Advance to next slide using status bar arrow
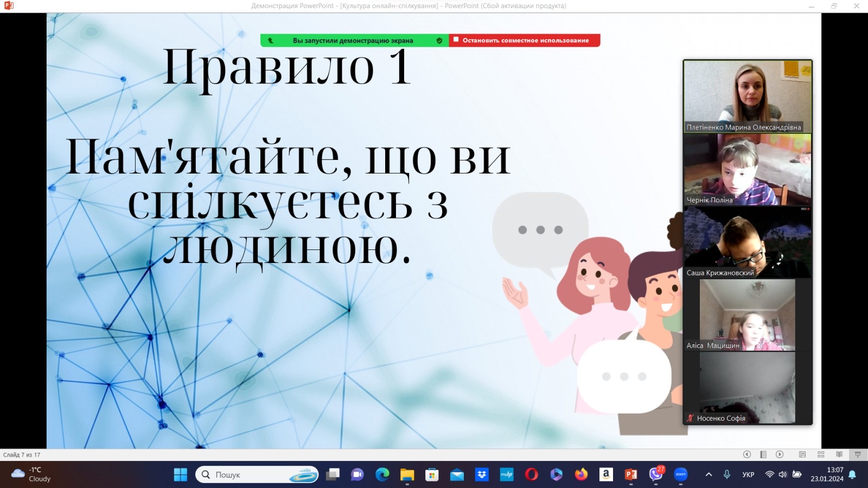The width and height of the screenshot is (868, 488). click(780, 454)
